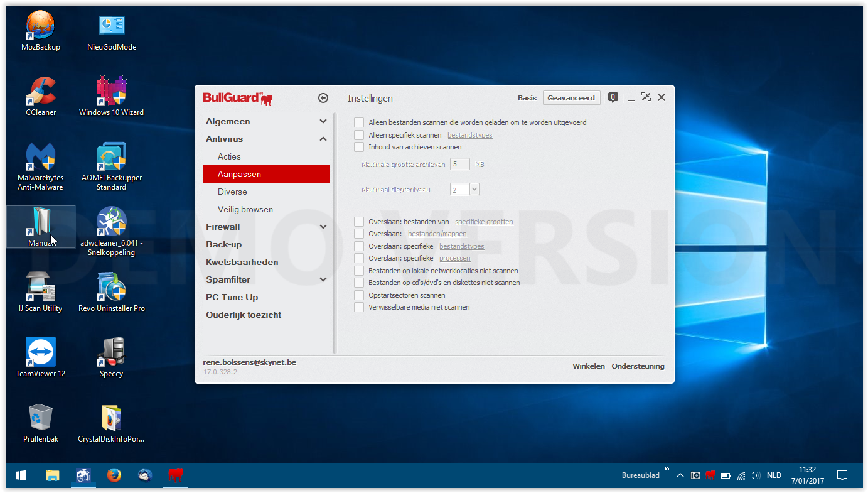Enable 'Opstartsectoren scannen' checkbox
The image size is (868, 493).
coord(359,295)
